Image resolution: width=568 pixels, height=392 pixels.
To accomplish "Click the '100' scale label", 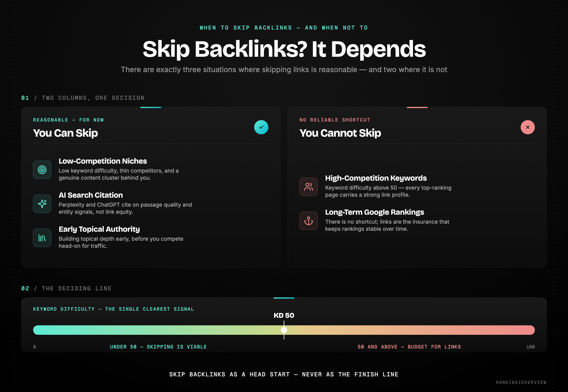I will coord(530,347).
